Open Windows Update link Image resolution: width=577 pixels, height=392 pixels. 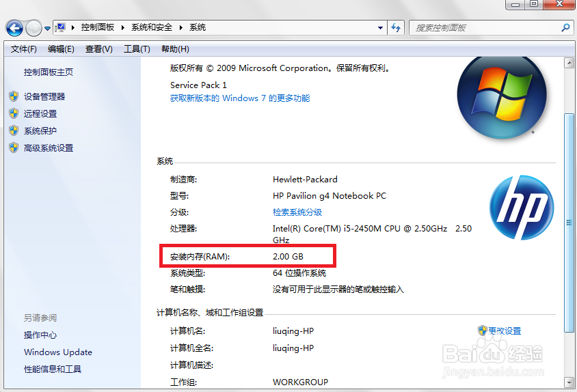point(58,352)
